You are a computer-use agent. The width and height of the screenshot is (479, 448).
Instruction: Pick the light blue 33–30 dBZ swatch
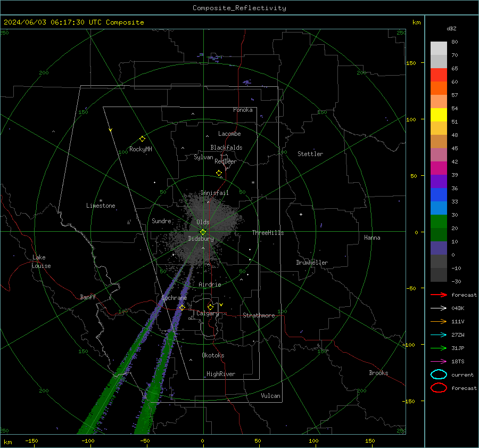point(439,208)
